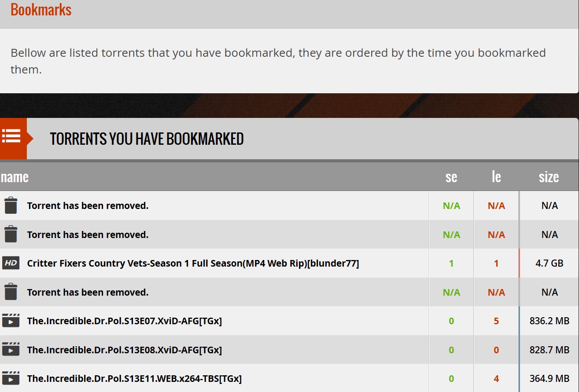Open The.Incredible.Dr.Pol.S13E07.XviD-AFG torrent
The width and height of the screenshot is (579, 392).
pos(125,321)
